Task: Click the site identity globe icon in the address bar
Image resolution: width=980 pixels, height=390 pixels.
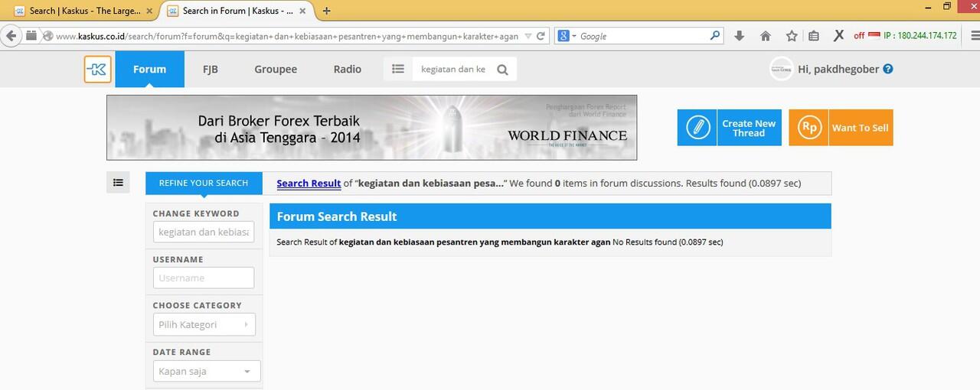Action: (x=47, y=36)
